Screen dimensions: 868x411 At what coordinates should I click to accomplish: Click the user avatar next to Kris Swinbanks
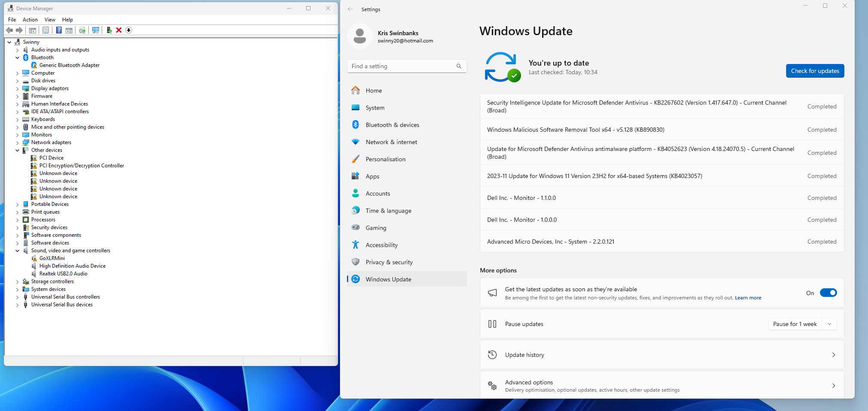tap(360, 36)
